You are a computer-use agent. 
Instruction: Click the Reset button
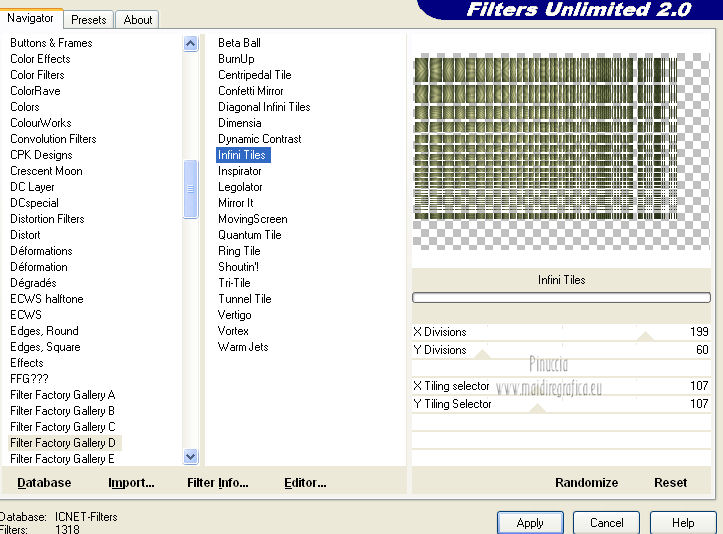click(670, 482)
